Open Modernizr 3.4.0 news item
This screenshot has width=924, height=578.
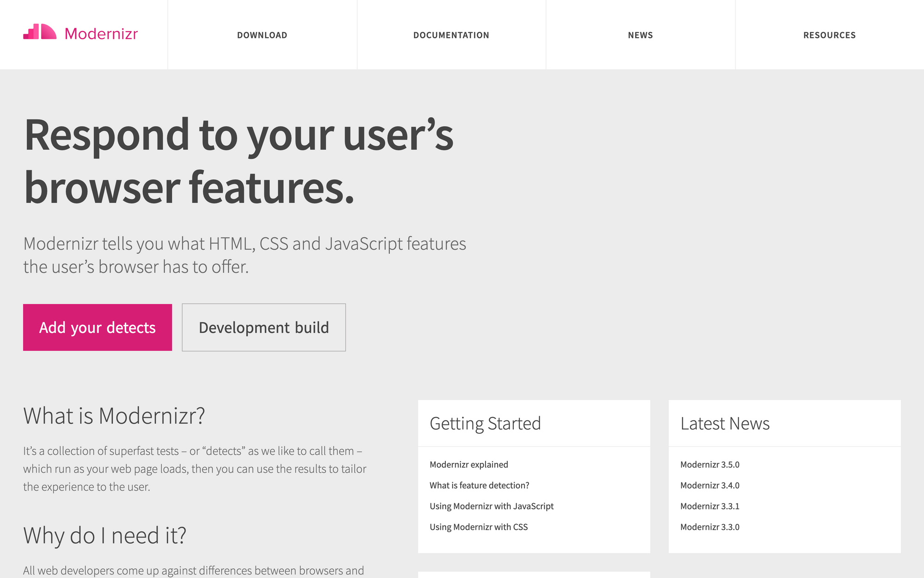710,485
